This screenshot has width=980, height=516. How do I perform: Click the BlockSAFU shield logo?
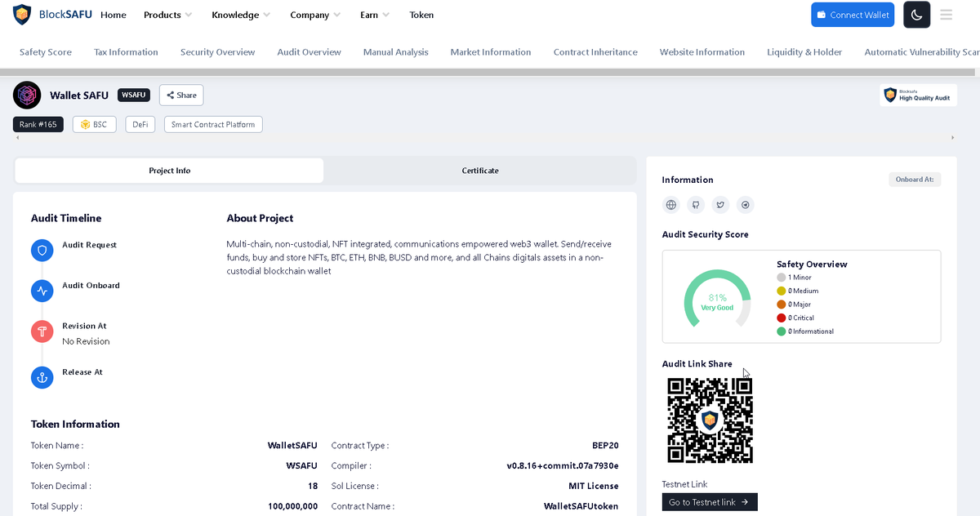pos(22,14)
